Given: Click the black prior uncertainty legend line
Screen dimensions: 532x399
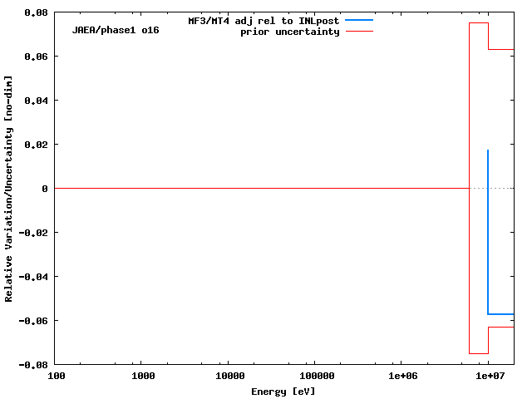Looking at the screenshot, I should 359,32.
